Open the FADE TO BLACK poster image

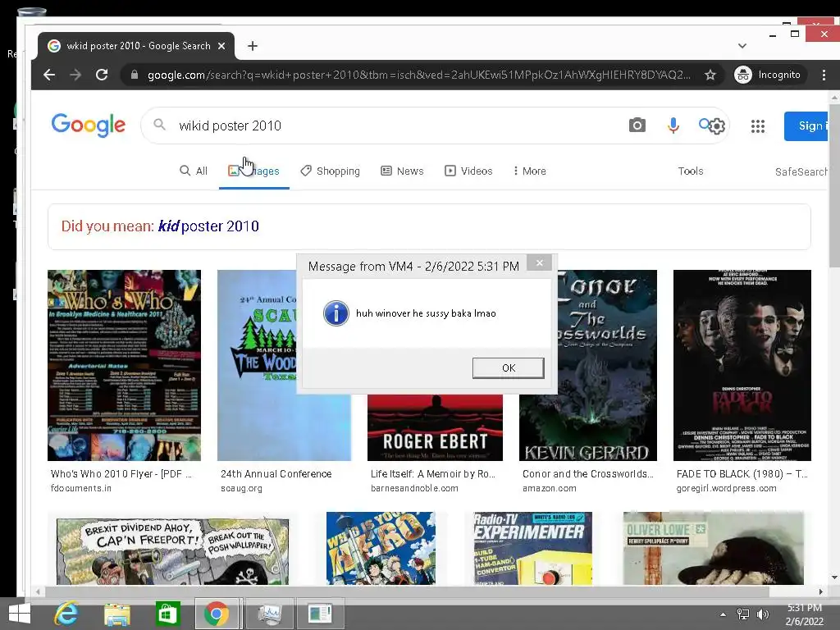pos(742,365)
